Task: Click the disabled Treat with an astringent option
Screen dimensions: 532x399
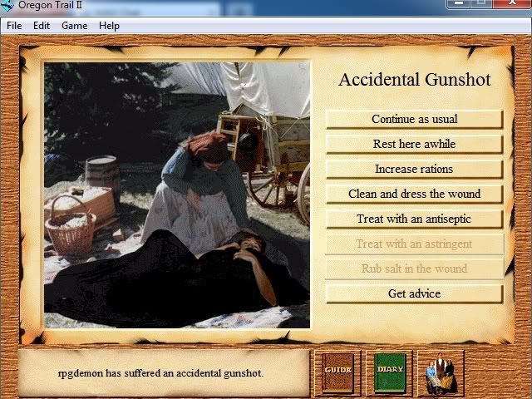Action: click(x=414, y=244)
